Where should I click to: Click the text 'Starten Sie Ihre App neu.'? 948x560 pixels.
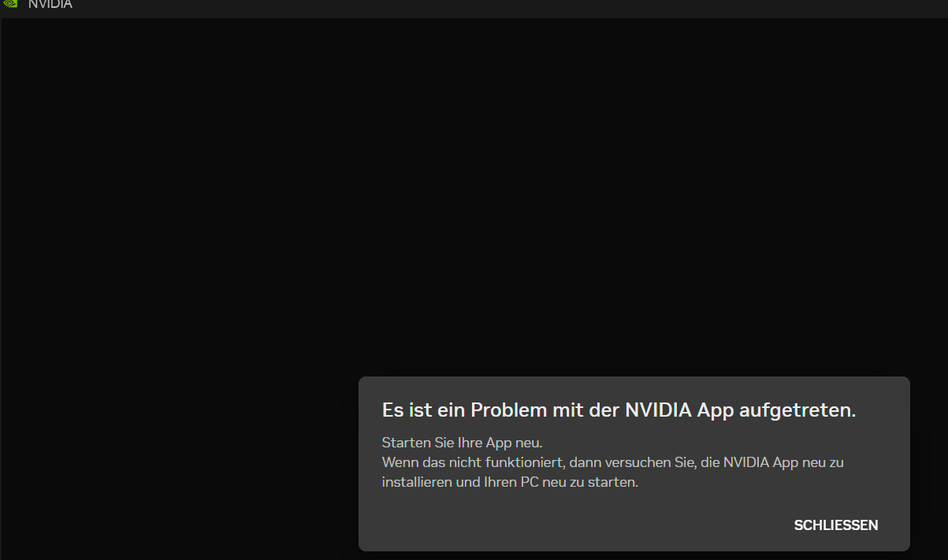coord(463,443)
